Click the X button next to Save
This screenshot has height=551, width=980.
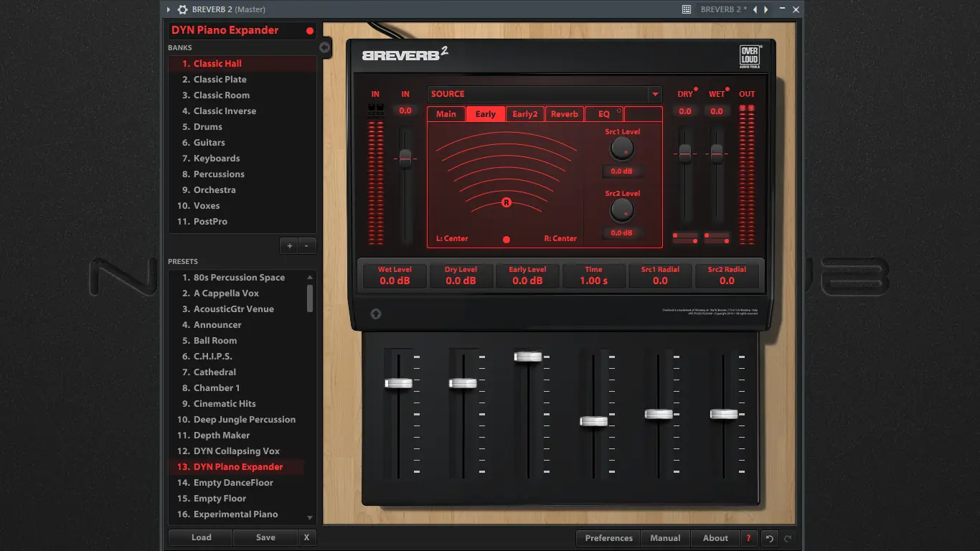[x=306, y=537]
